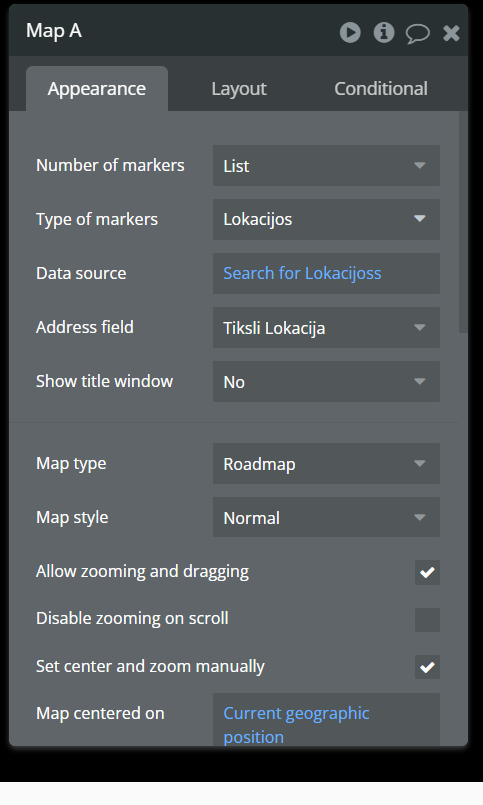Toggle Allow zooming and dragging checkbox

point(427,572)
